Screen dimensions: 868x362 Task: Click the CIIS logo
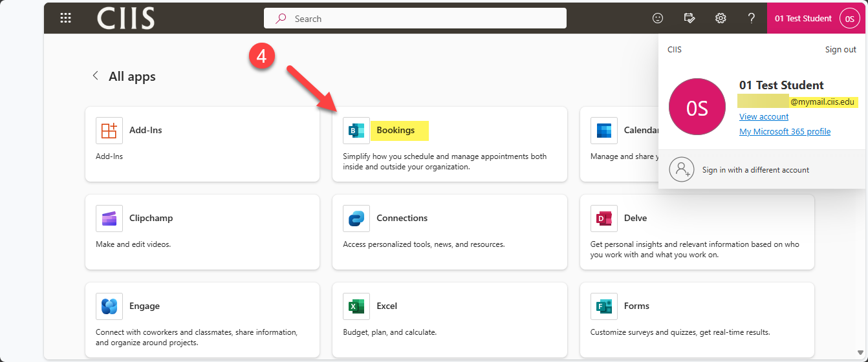click(x=126, y=18)
